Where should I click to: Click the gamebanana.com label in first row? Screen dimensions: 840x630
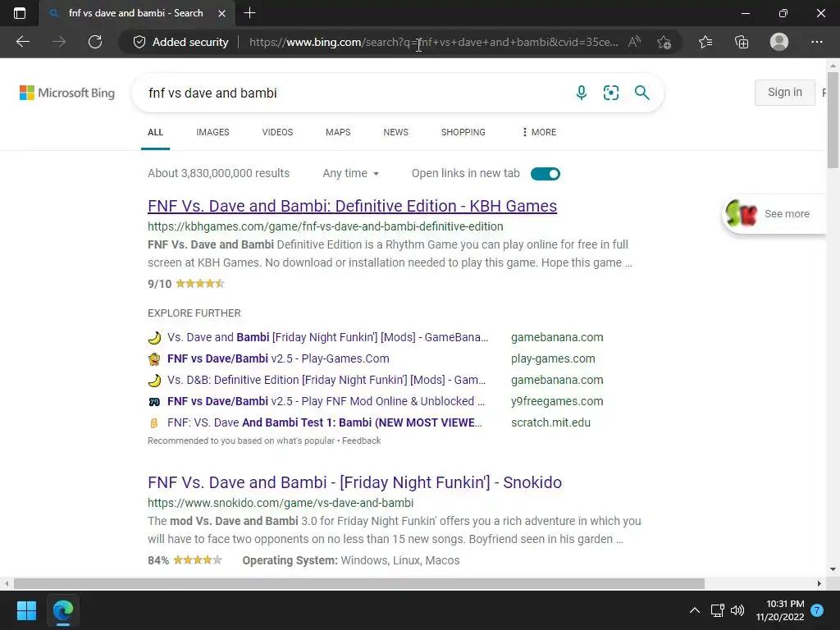(x=557, y=337)
